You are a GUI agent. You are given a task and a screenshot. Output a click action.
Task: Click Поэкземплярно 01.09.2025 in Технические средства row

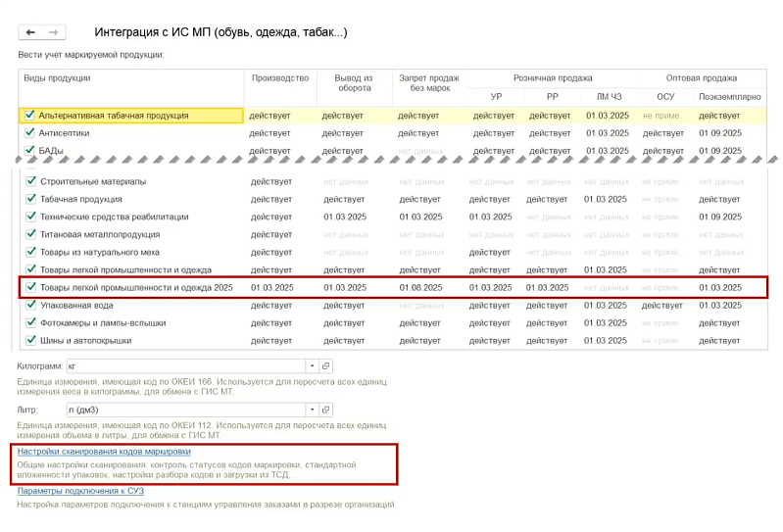[x=720, y=218]
